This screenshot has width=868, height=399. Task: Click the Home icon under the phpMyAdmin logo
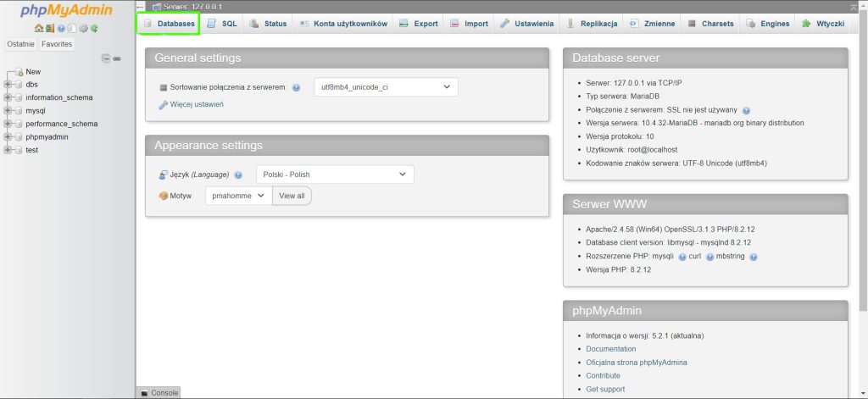pos(38,28)
